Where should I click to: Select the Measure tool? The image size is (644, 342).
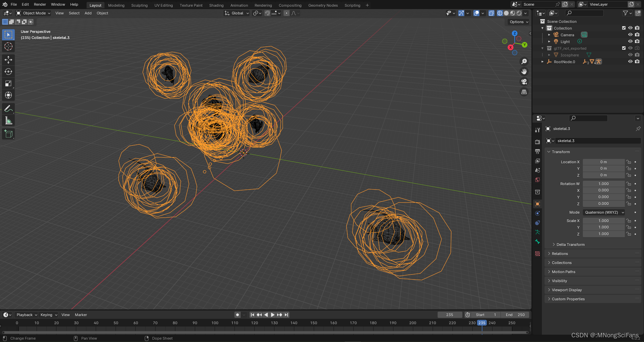tap(8, 121)
